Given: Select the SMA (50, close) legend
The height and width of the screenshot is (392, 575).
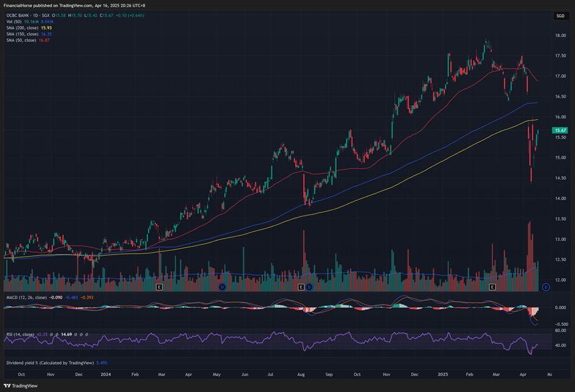Looking at the screenshot, I should coord(21,40).
